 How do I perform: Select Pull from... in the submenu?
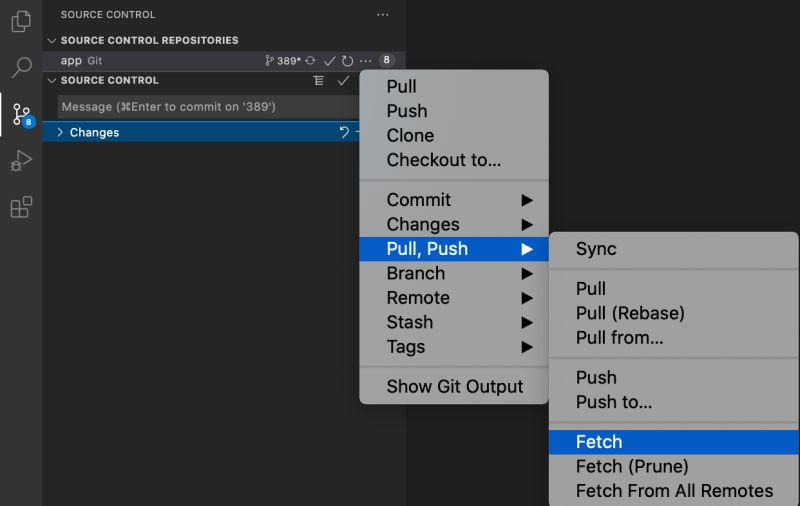click(673, 338)
